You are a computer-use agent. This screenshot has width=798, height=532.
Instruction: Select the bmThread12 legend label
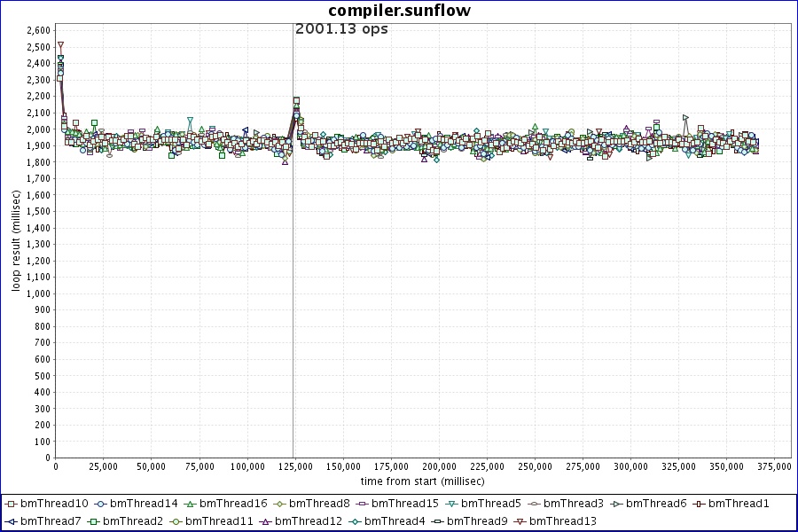pyautogui.click(x=309, y=521)
